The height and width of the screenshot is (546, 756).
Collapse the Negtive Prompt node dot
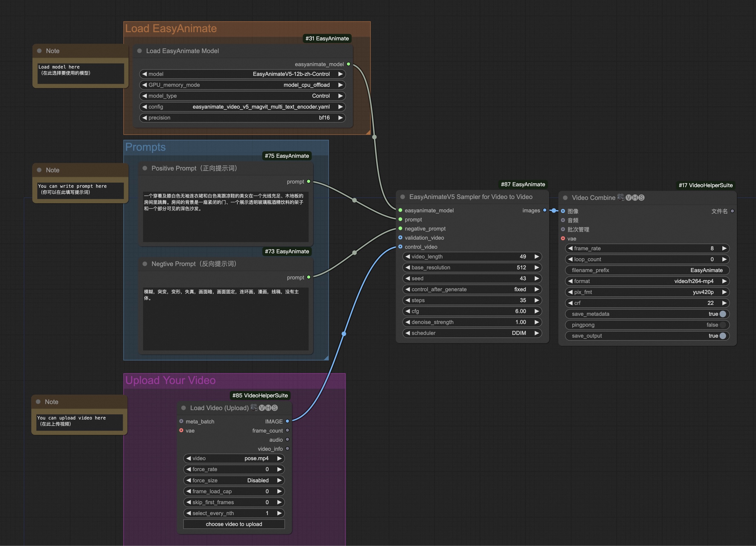(x=145, y=264)
